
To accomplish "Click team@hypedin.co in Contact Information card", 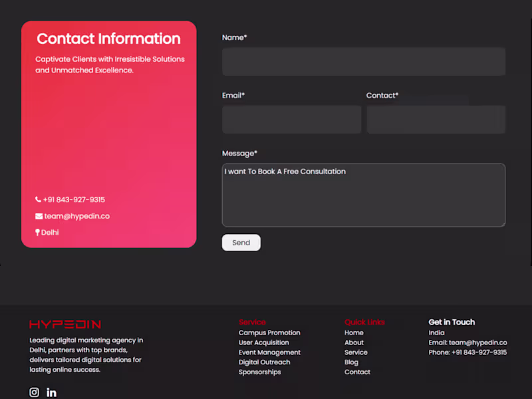I will pyautogui.click(x=77, y=216).
